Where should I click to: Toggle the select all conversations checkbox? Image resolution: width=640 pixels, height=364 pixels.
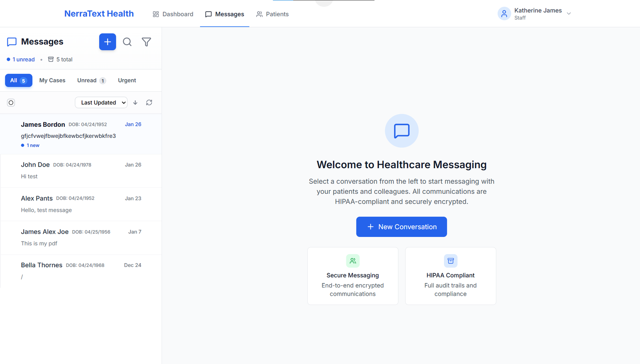(x=11, y=103)
